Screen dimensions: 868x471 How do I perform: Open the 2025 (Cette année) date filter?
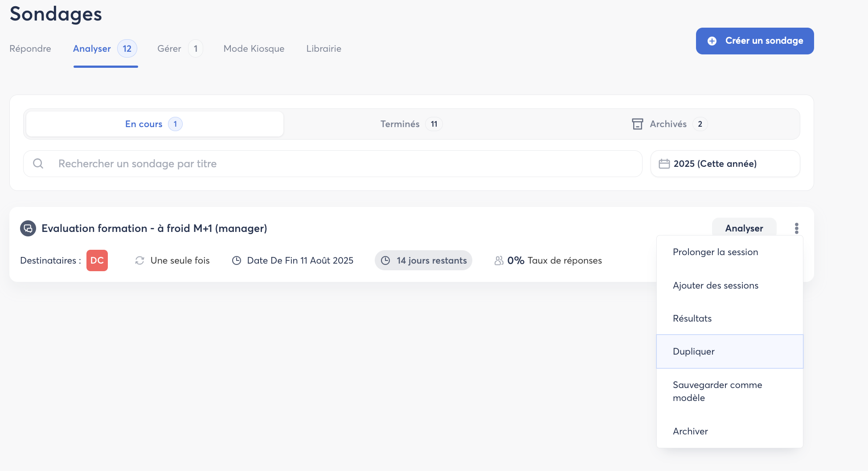[725, 164]
